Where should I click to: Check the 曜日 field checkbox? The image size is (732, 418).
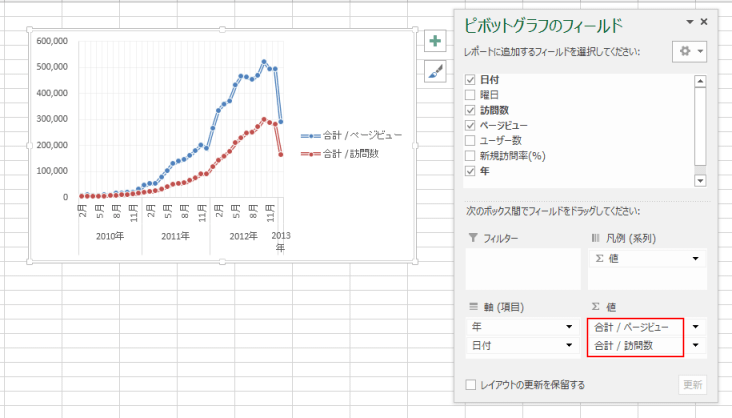click(470, 95)
